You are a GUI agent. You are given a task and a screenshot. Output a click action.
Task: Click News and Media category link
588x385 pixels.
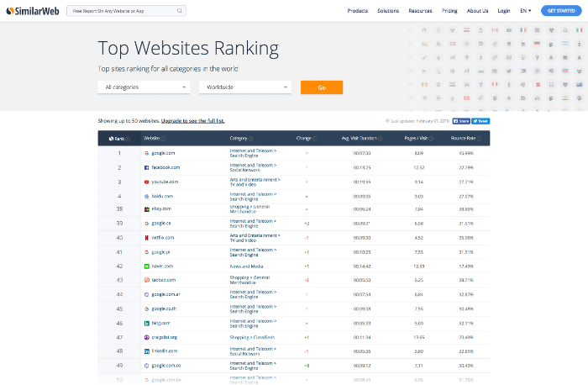pos(246,266)
